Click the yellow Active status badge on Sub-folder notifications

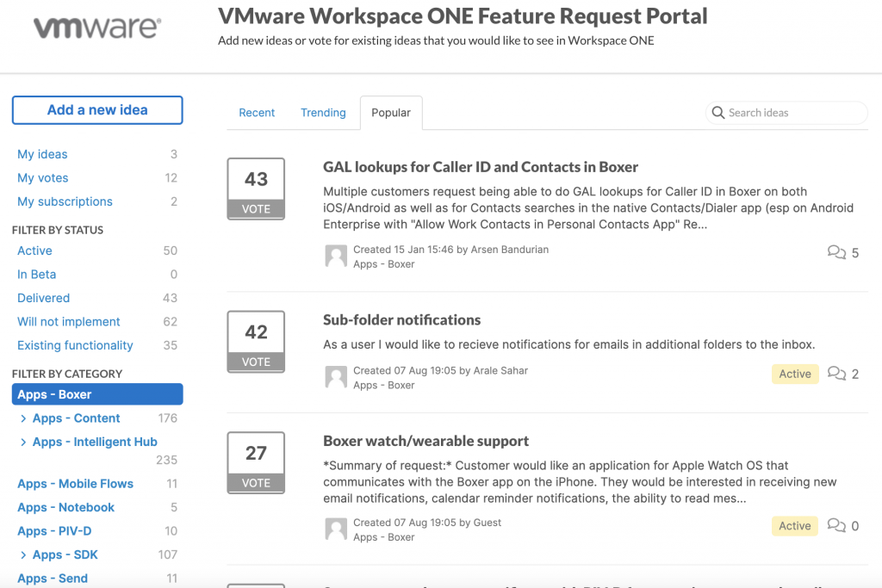[794, 374]
